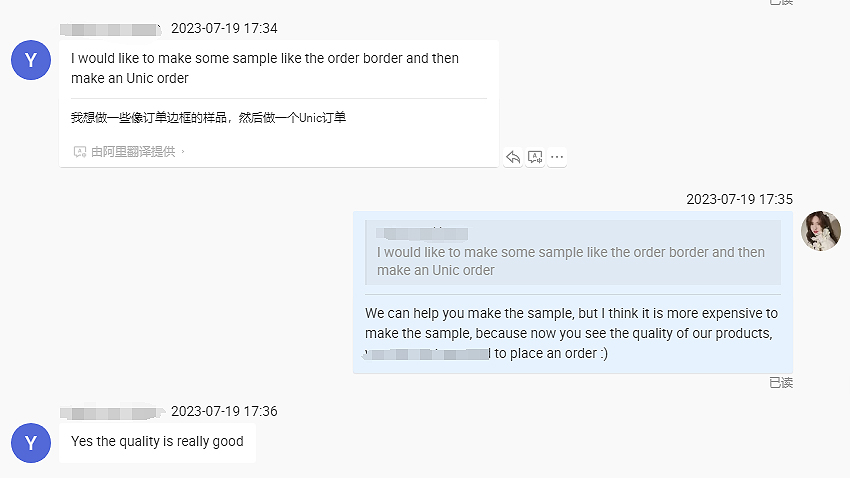Click the reply arrow icon beside the message
Viewport: 850px width, 478px height.
click(x=513, y=157)
